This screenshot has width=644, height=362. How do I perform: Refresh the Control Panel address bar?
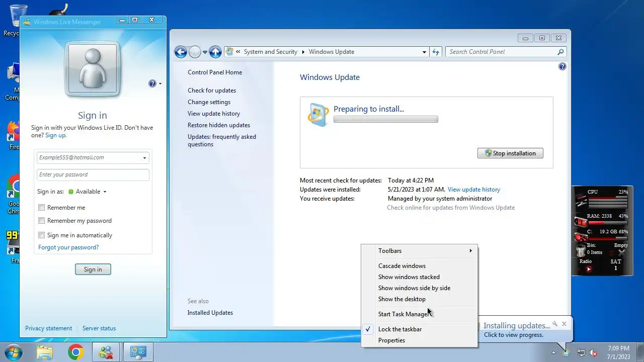pos(436,52)
